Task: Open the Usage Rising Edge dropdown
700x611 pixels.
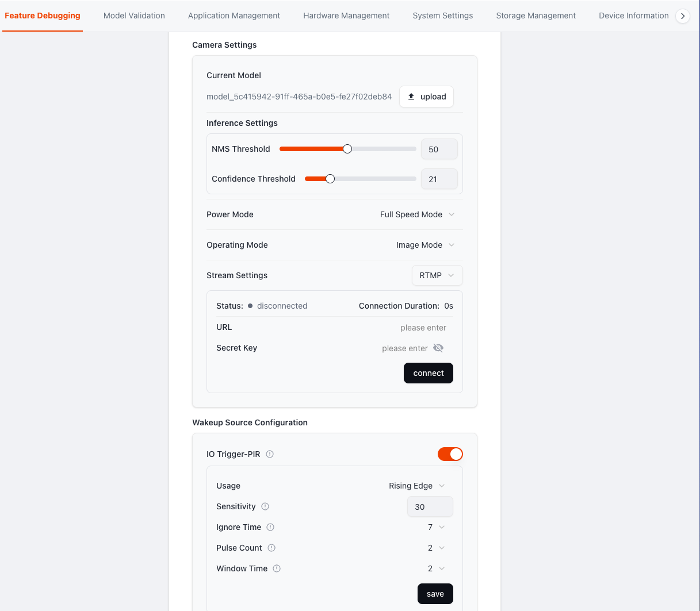Action: [416, 486]
